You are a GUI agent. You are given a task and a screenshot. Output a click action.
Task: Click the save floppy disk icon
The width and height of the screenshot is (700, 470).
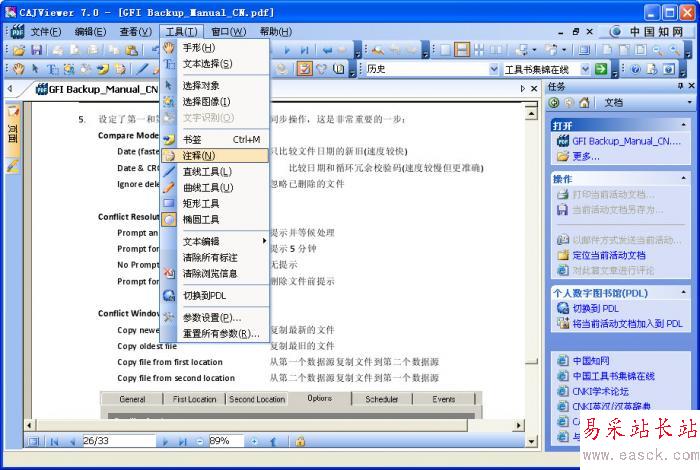36,50
